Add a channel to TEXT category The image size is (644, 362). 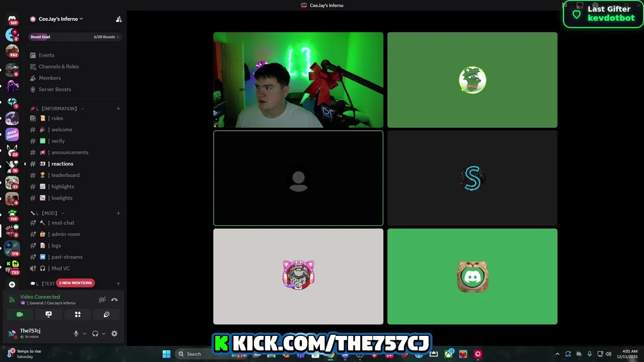coord(118,284)
